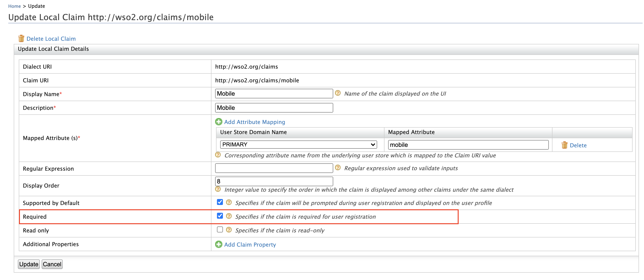Click the green plus icon for Add Attribute Mapping
This screenshot has width=644, height=280.
point(219,122)
